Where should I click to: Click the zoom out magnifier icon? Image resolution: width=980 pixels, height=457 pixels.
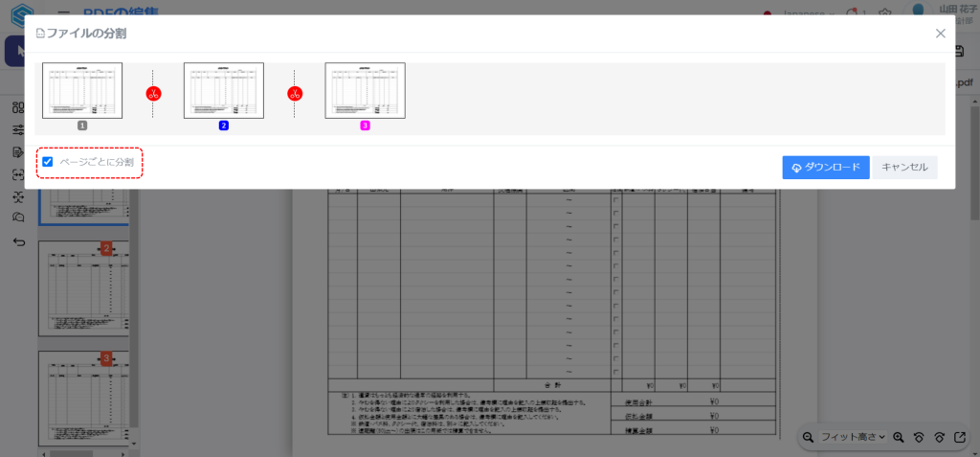click(x=809, y=437)
